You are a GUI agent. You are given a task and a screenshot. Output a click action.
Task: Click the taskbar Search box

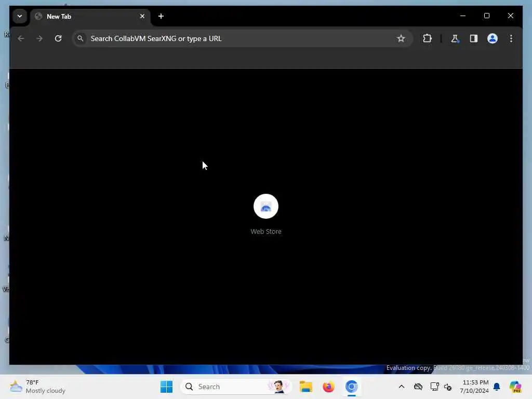236,387
